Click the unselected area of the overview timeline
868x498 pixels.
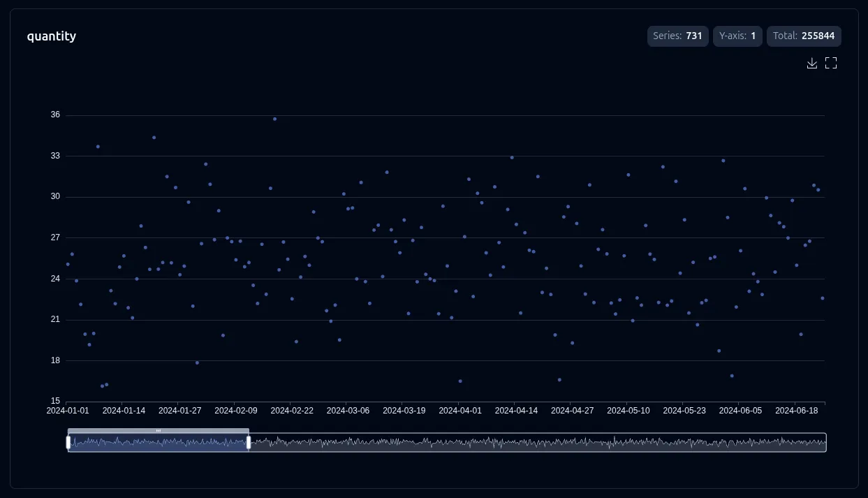click(x=538, y=442)
